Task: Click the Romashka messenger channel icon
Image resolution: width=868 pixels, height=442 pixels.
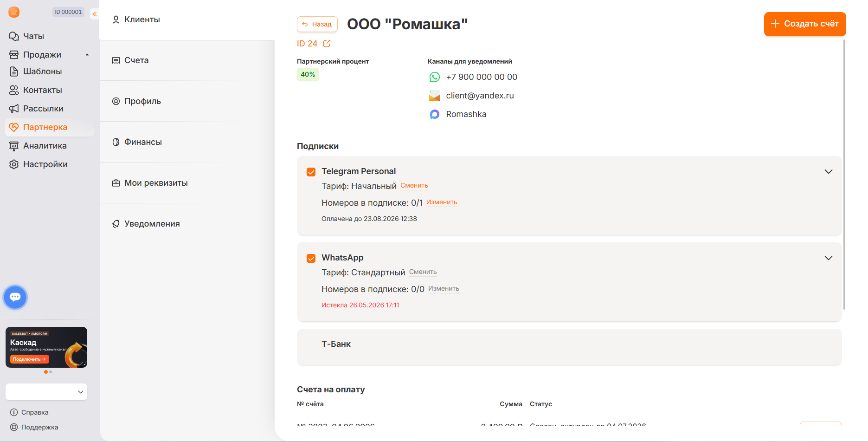Action: [x=435, y=114]
